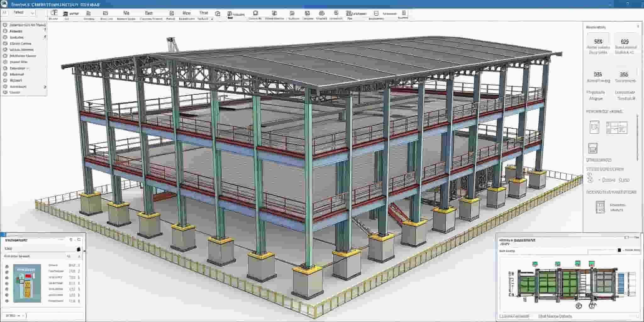The width and height of the screenshot is (644, 322).
Task: Click the tile showing 506 in right panel
Action: coord(598,44)
